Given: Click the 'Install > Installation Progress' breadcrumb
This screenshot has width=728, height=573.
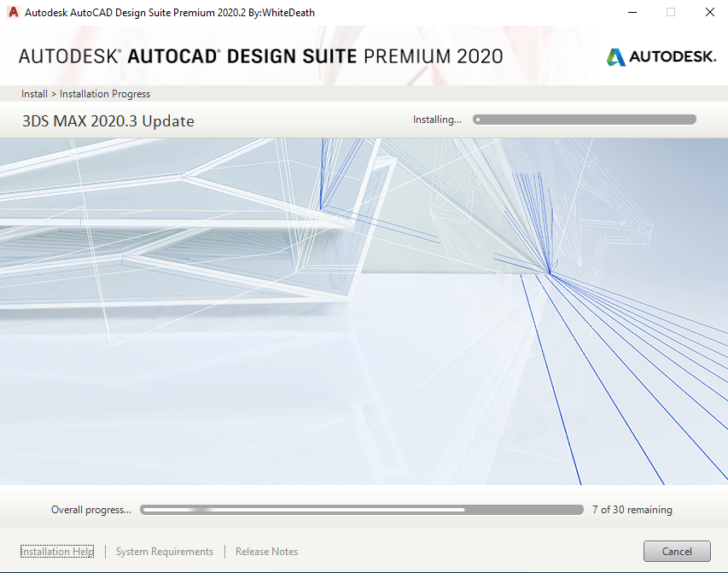Looking at the screenshot, I should click(x=86, y=94).
